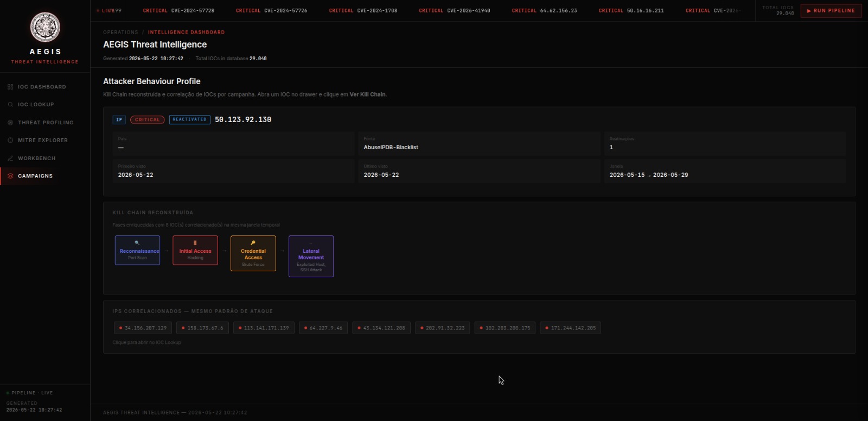868x421 pixels.
Task: Select the Campaigns layers icon
Action: tap(10, 176)
